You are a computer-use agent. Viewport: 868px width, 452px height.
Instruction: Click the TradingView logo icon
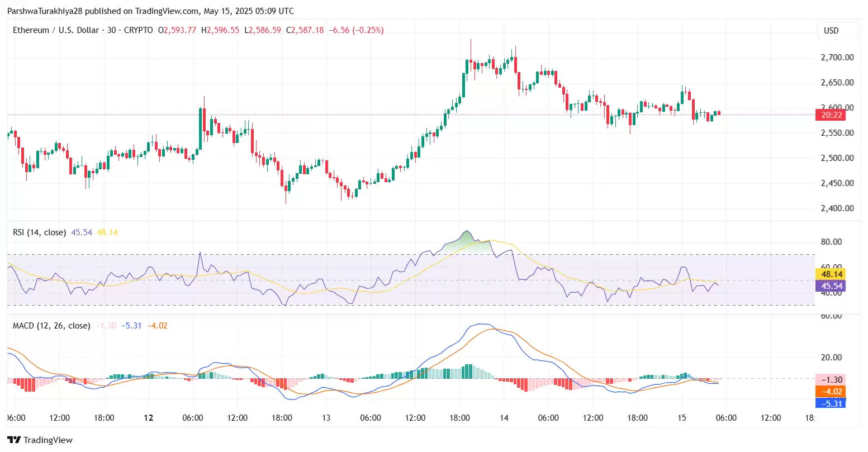14,440
